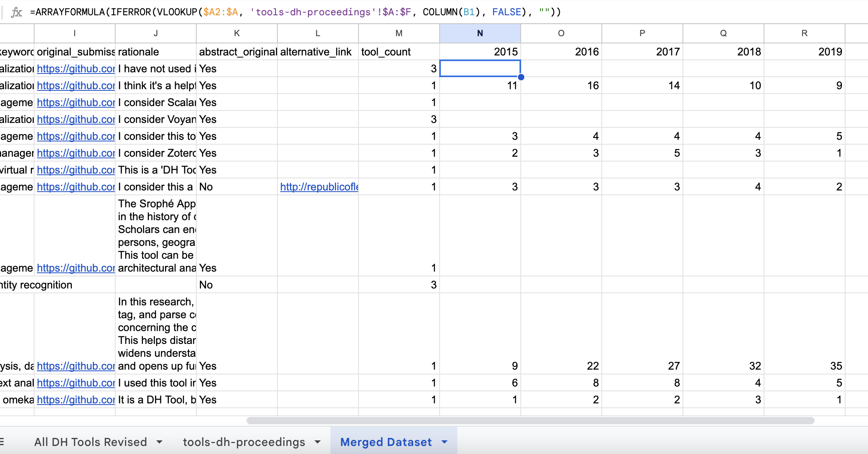Select the abstract_original header cell
The height and width of the screenshot is (454, 868).
tap(238, 51)
